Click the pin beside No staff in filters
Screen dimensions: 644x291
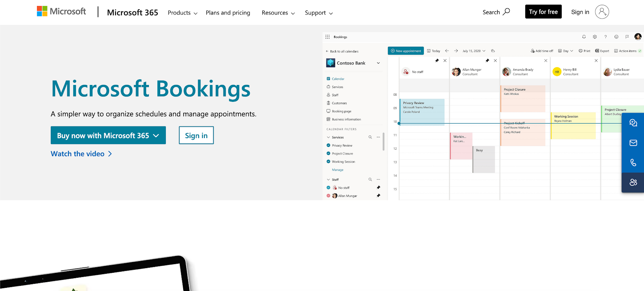378,188
